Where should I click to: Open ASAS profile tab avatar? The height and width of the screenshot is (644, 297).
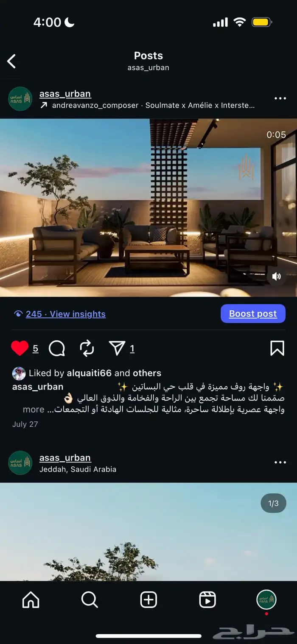click(266, 600)
